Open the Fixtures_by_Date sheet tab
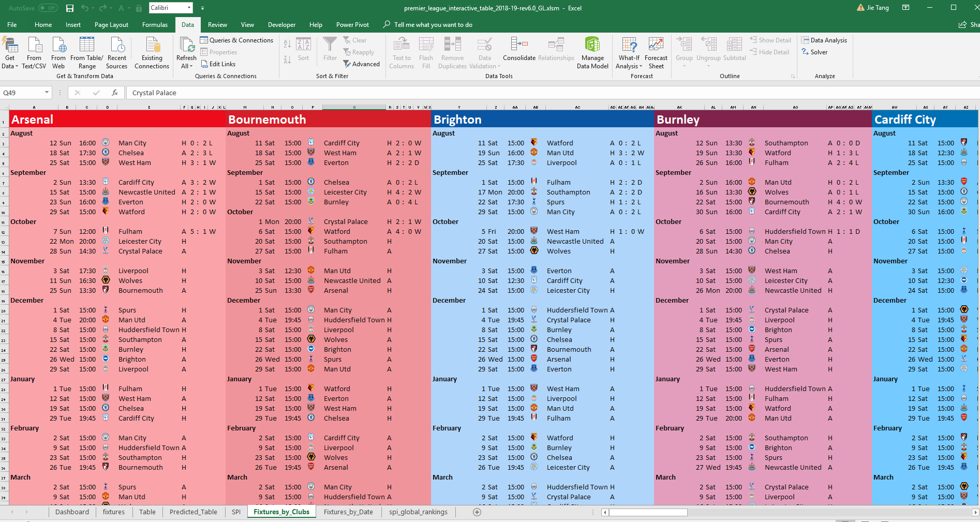This screenshot has width=980, height=522. 348,512
